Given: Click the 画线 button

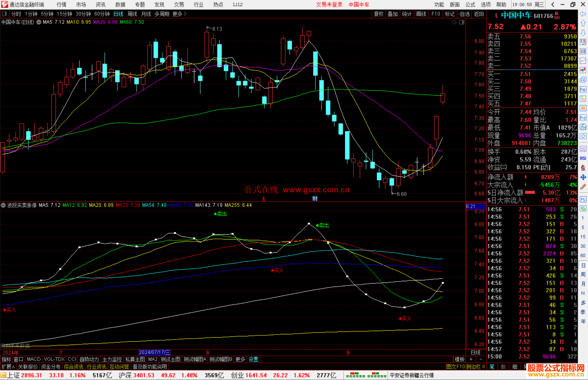Looking at the screenshot, I should coord(421,14).
